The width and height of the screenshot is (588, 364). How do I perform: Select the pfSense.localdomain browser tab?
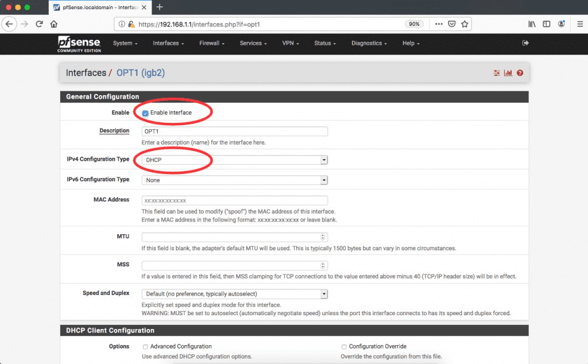[x=100, y=7]
